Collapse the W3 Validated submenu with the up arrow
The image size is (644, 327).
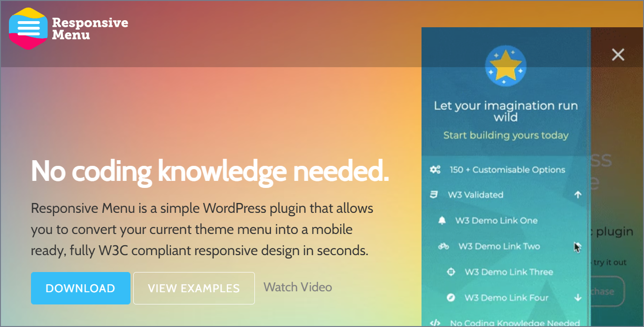tap(578, 195)
